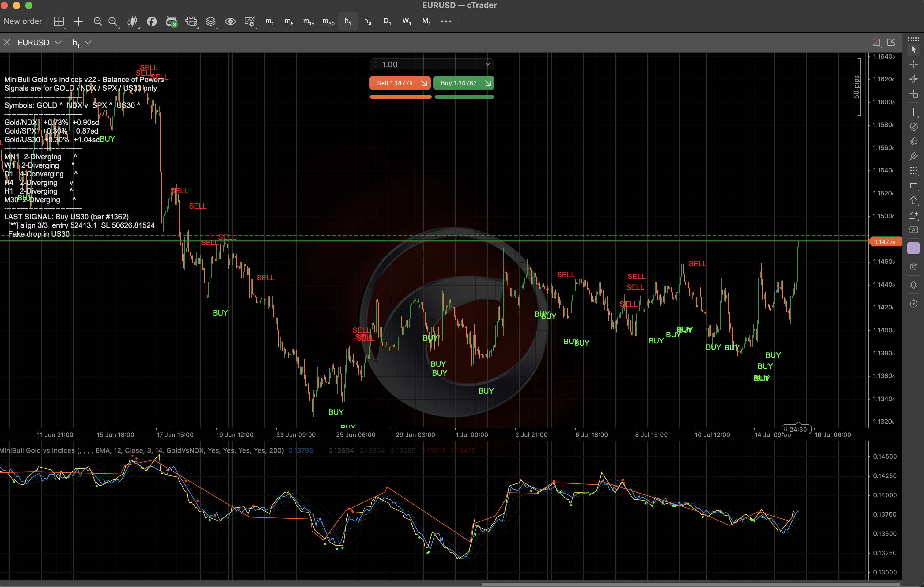Click the 0.13798 indicator value
924x587 pixels.
[301, 450]
